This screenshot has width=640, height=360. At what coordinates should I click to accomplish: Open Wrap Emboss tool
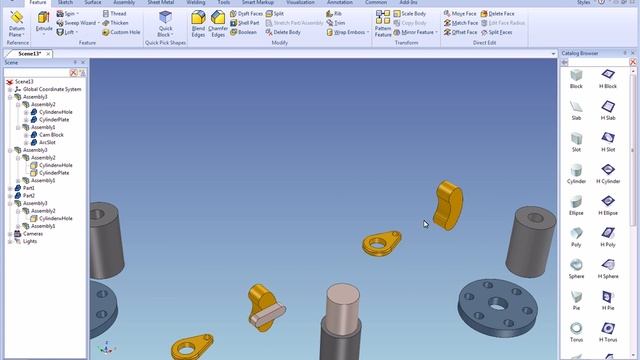[348, 32]
